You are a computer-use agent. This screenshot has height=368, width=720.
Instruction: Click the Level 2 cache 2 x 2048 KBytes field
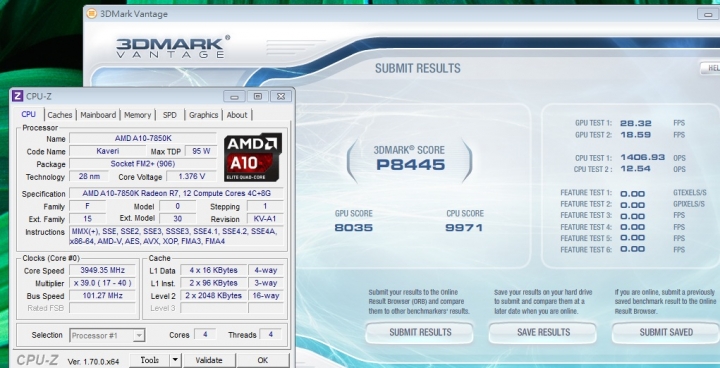click(213, 295)
